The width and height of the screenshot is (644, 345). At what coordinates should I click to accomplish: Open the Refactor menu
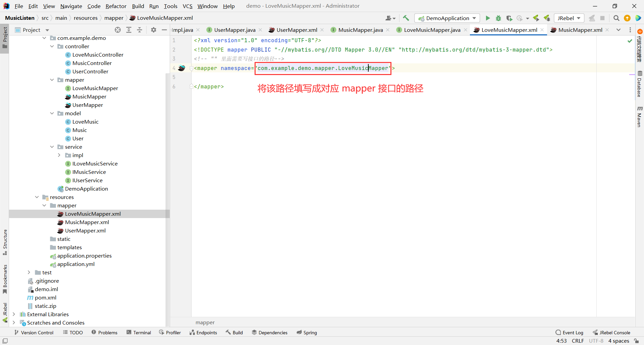[116, 6]
